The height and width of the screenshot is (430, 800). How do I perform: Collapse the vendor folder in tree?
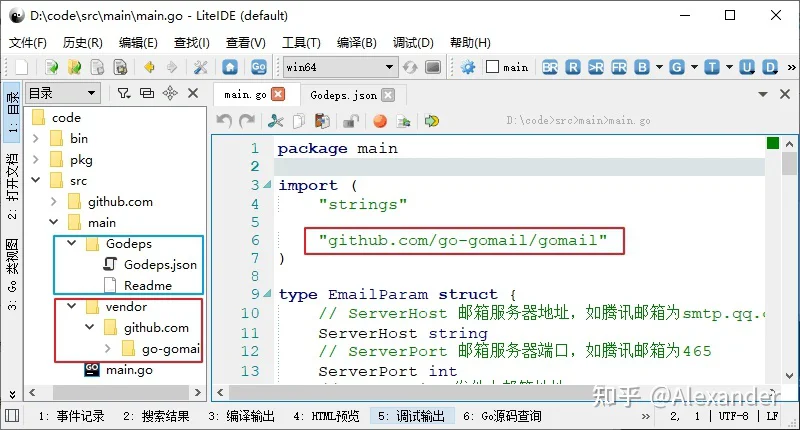click(67, 306)
